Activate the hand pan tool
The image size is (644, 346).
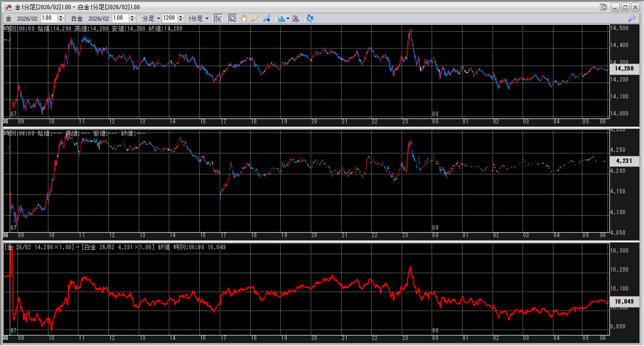click(244, 19)
